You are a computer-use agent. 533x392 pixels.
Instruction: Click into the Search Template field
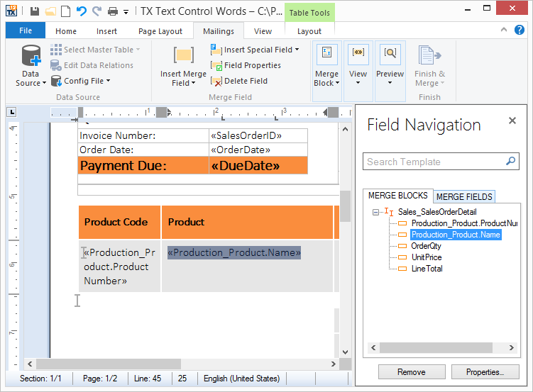point(433,162)
